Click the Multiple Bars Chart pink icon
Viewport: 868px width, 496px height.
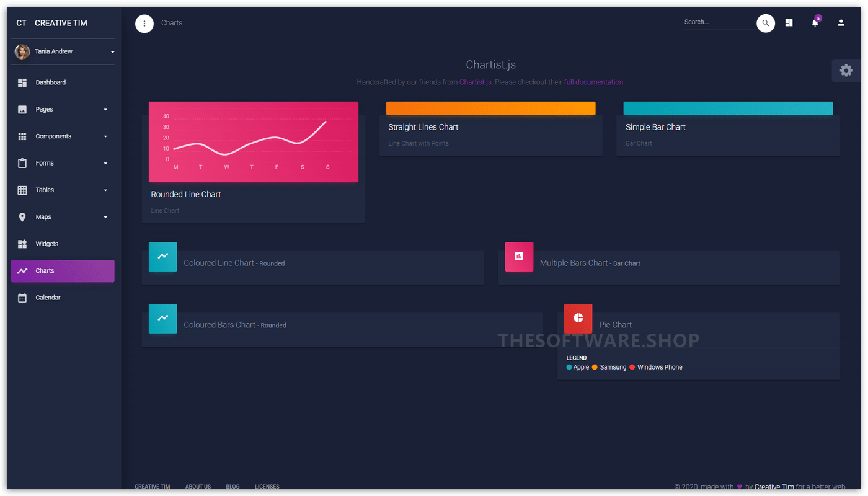pos(519,256)
